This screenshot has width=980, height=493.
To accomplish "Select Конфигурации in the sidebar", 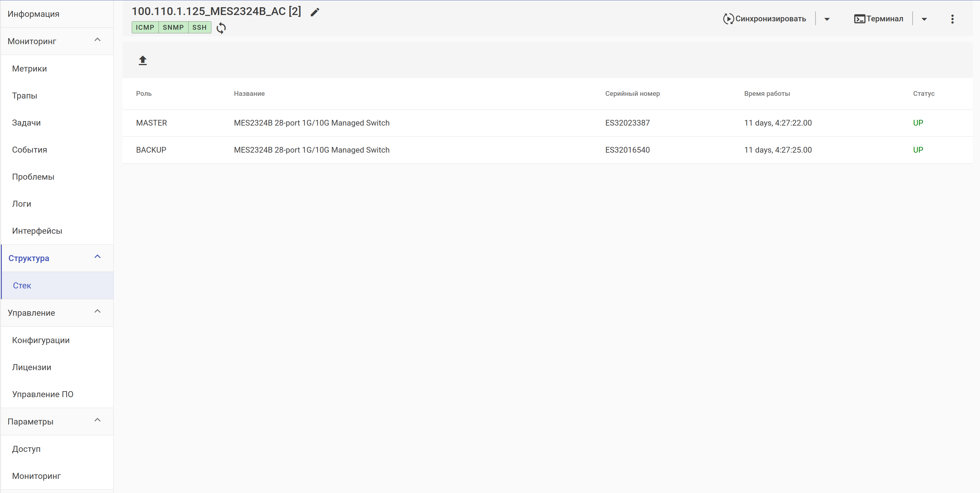I will tap(41, 340).
